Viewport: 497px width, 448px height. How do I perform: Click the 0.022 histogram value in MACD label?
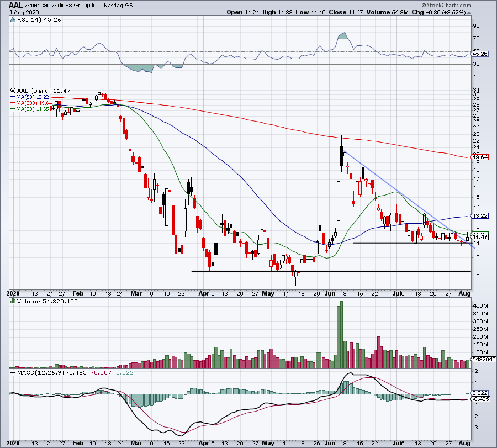(125, 372)
